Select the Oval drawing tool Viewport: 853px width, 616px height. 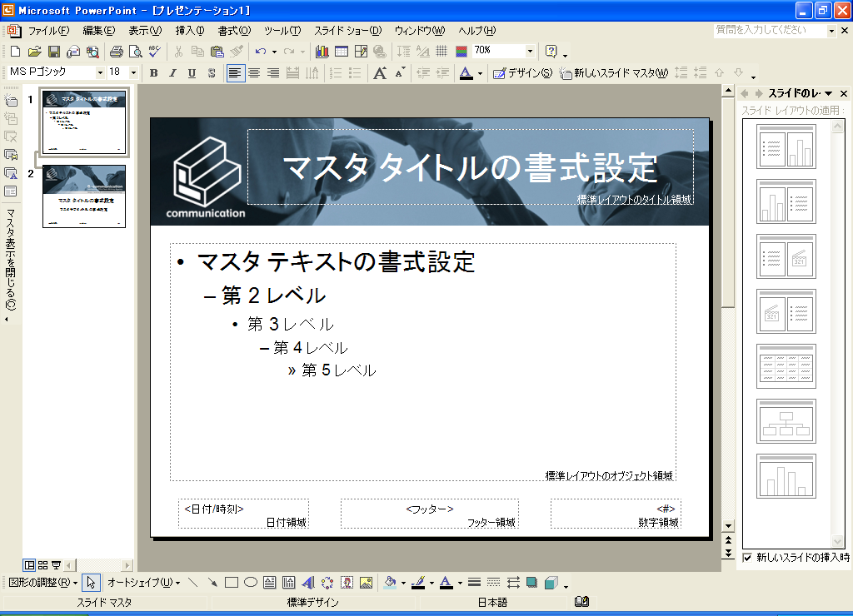click(x=250, y=583)
